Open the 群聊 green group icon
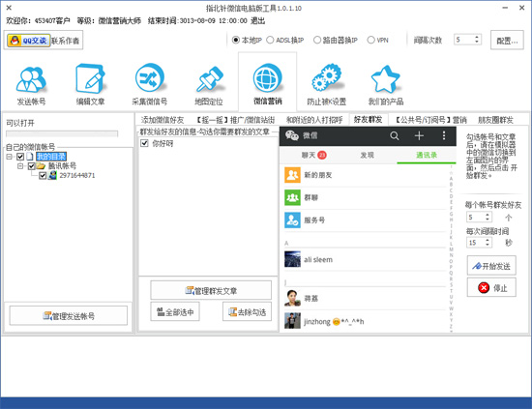The image size is (532, 409). click(x=292, y=197)
